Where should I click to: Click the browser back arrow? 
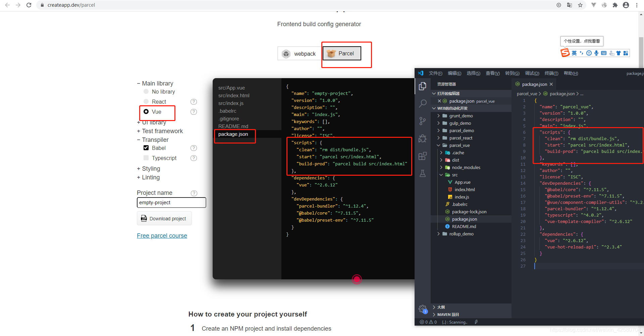pyautogui.click(x=7, y=5)
